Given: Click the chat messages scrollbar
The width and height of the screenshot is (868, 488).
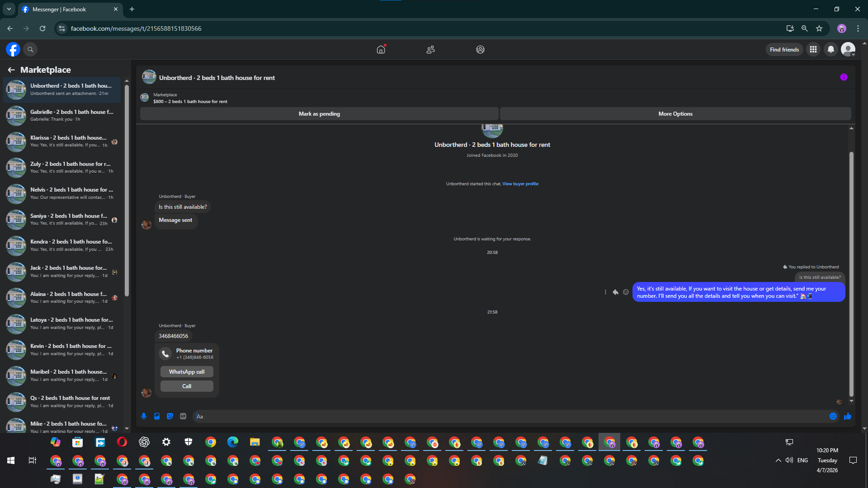Looking at the screenshot, I should 851,274.
